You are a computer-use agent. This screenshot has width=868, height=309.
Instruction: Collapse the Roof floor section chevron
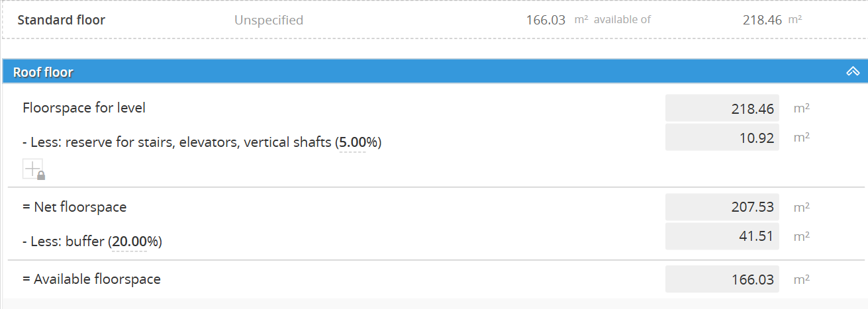853,71
